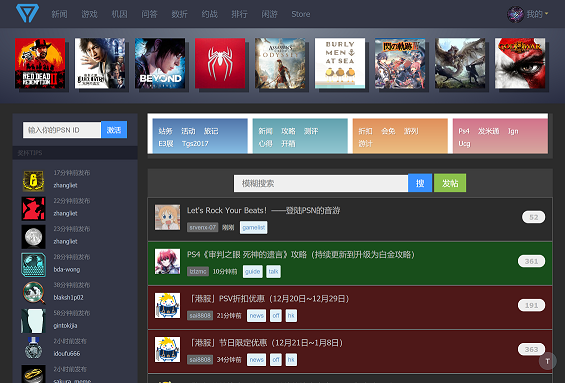Open the Beyond game cover
Screen dimensions: 565x383
tap(160, 63)
